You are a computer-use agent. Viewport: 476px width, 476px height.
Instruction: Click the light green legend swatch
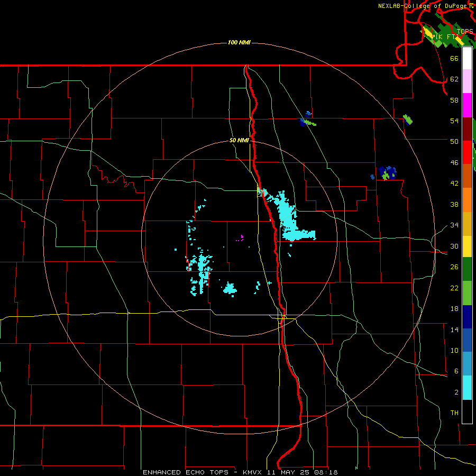pos(467,293)
